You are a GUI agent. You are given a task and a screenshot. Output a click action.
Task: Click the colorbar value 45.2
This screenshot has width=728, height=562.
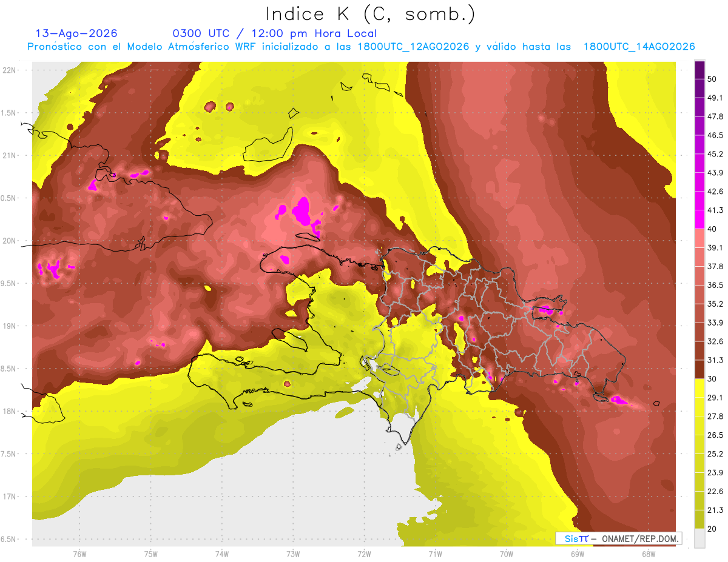715,154
